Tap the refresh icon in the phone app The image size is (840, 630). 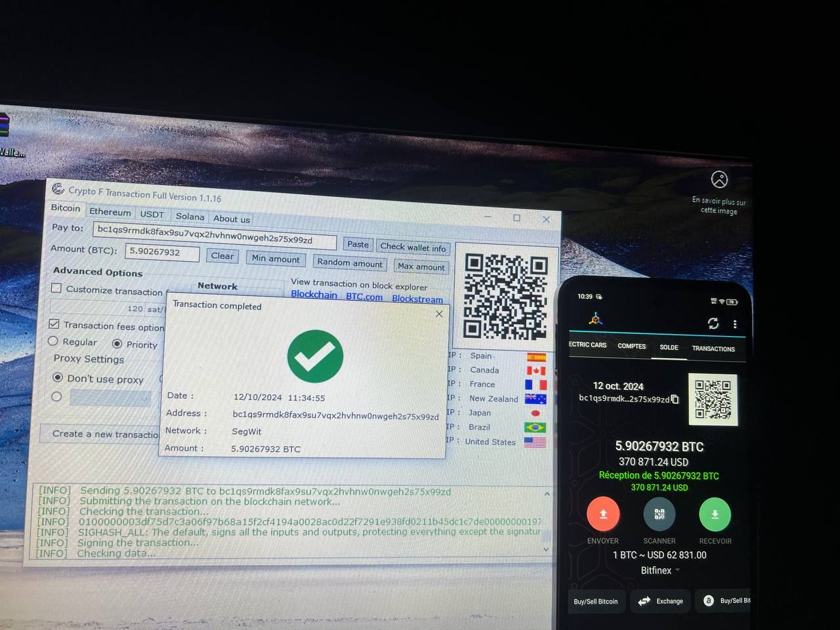pos(713,323)
